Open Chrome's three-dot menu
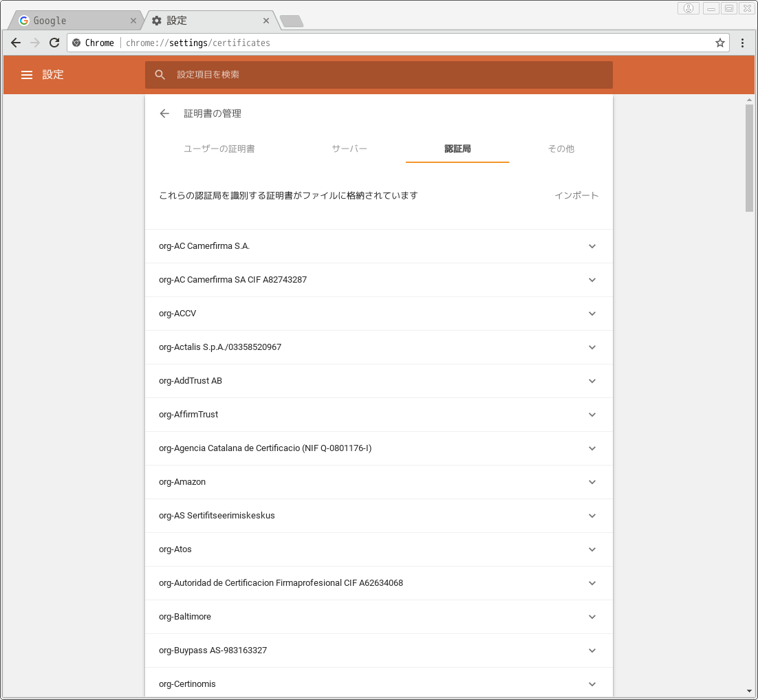This screenshot has width=758, height=700. 742,43
